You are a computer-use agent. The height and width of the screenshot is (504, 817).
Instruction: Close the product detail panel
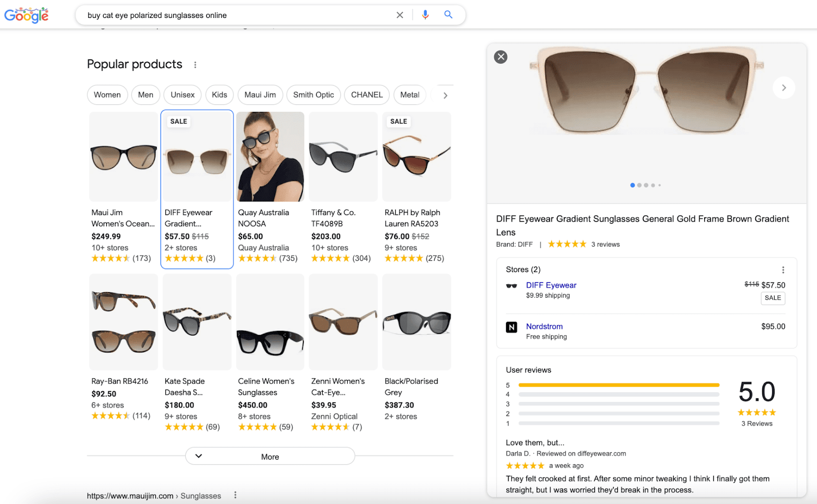click(x=501, y=57)
